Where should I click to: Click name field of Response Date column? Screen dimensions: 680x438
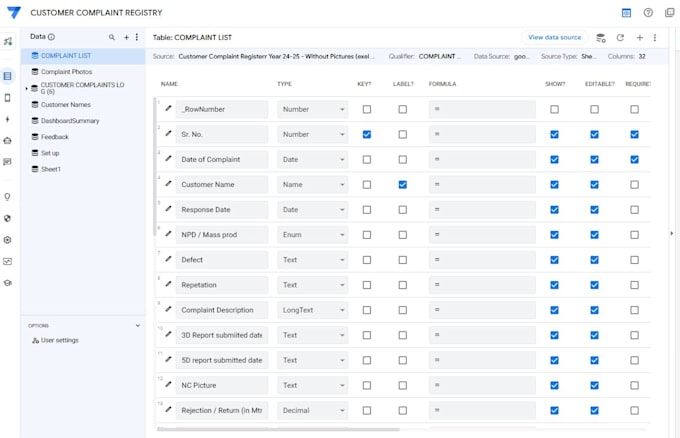point(222,210)
